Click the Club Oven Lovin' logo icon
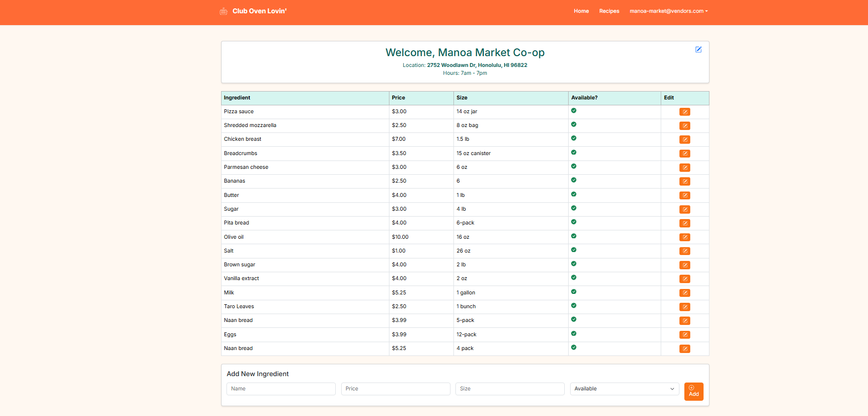The height and width of the screenshot is (416, 868). [x=224, y=11]
